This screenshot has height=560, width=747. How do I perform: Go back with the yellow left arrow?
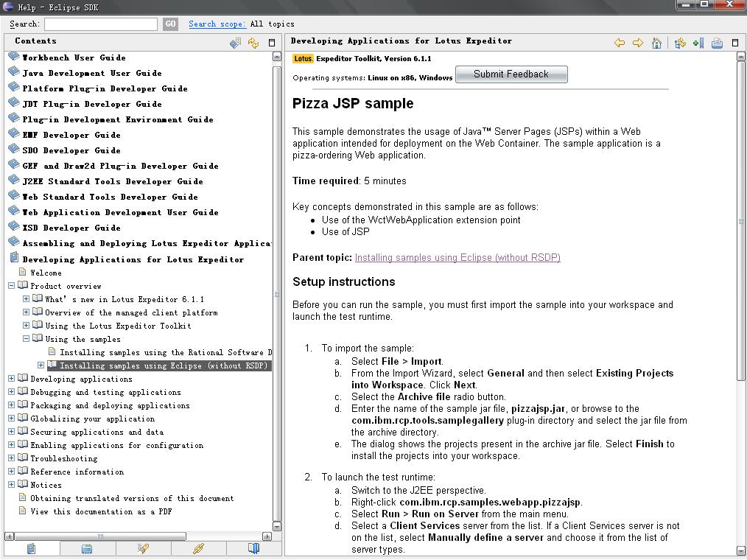tap(620, 43)
